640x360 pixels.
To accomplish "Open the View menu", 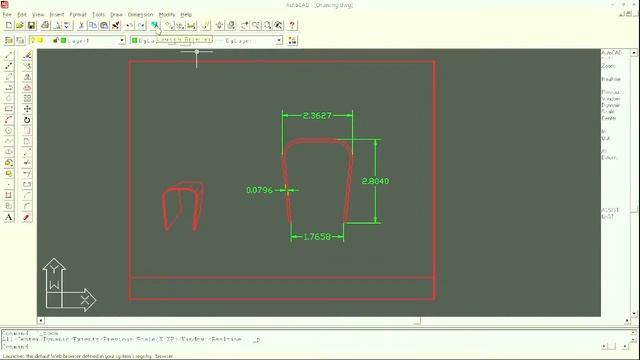I will 38,15.
